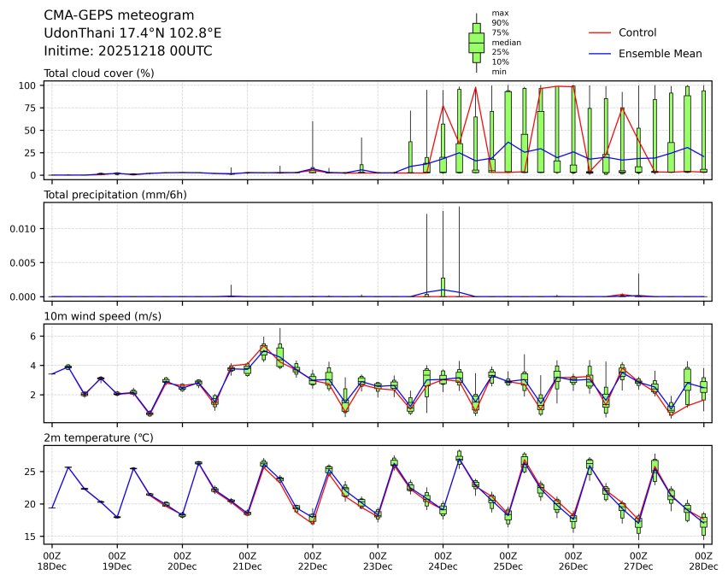Click the 00Z 21Dec axis label
Viewport: 728px width, 581px height.
click(x=248, y=560)
